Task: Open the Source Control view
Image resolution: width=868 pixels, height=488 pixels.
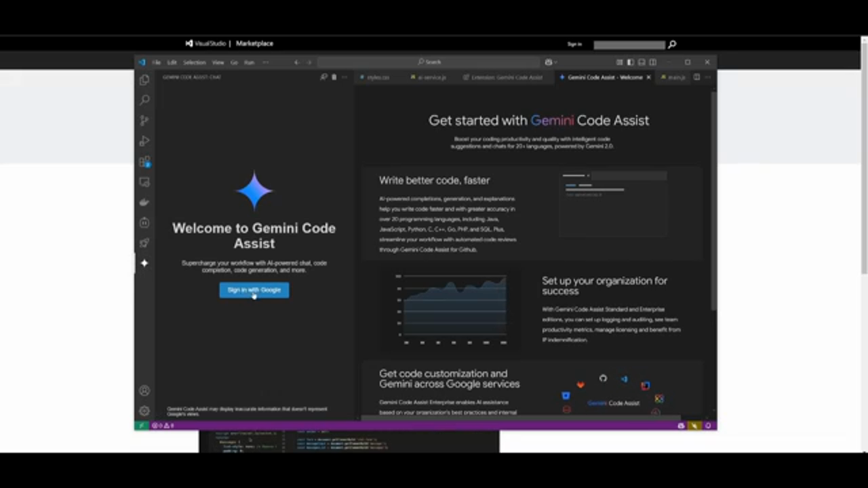Action: 144,121
